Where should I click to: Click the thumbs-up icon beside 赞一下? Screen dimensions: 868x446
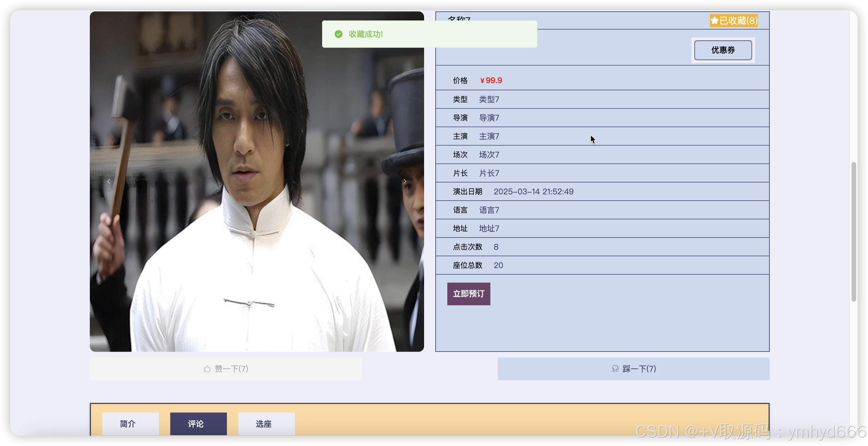(x=207, y=369)
